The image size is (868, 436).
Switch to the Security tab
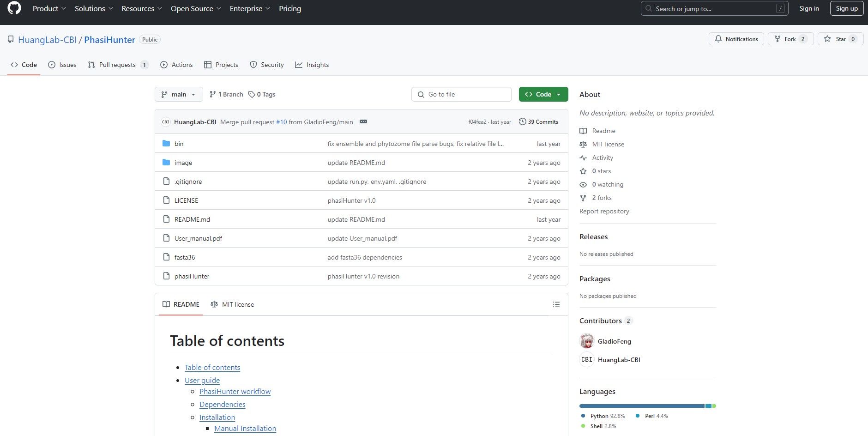[267, 65]
